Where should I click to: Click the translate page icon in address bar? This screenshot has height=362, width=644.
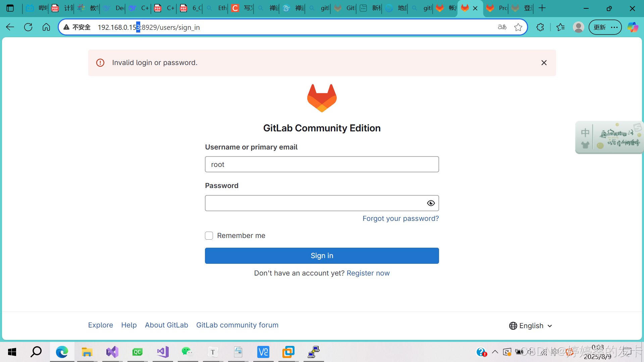[x=502, y=27]
